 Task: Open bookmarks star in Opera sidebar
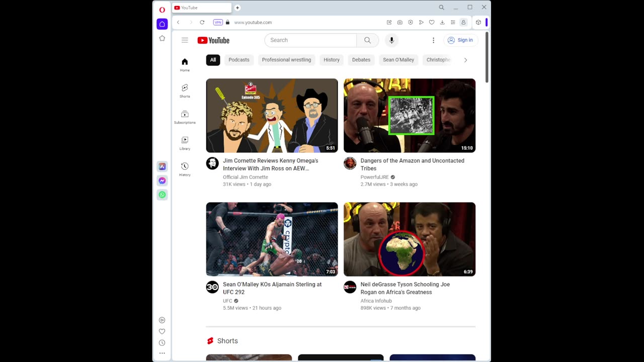pyautogui.click(x=162, y=38)
